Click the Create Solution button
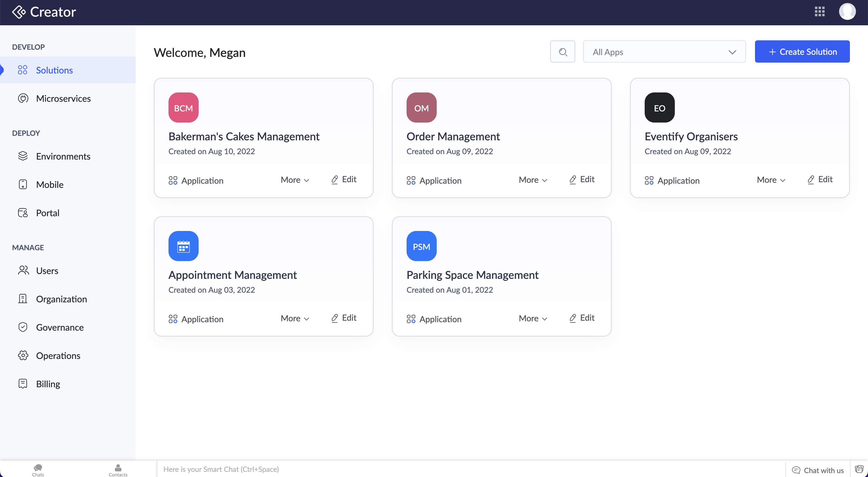868x477 pixels. (802, 52)
